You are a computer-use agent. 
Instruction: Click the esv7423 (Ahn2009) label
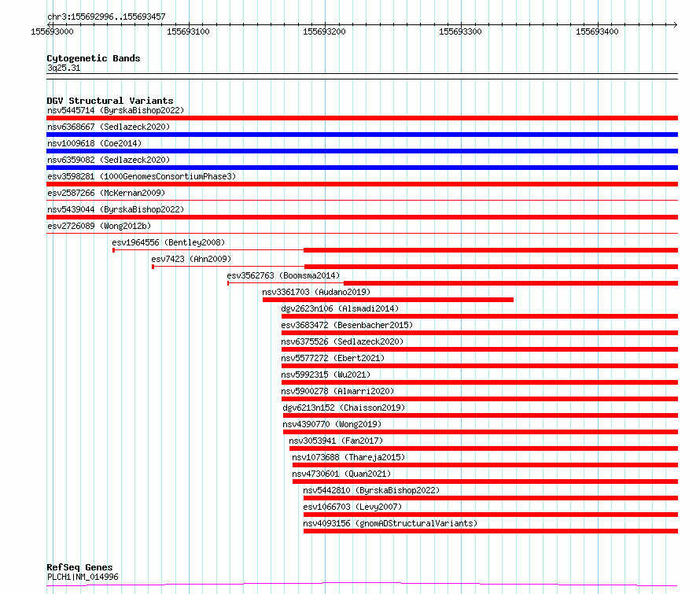191,259
